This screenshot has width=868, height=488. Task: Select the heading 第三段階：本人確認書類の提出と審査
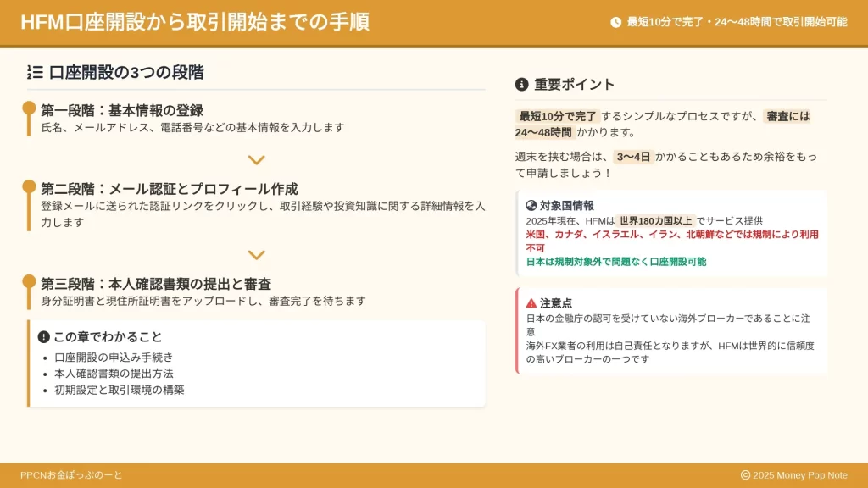pos(156,284)
